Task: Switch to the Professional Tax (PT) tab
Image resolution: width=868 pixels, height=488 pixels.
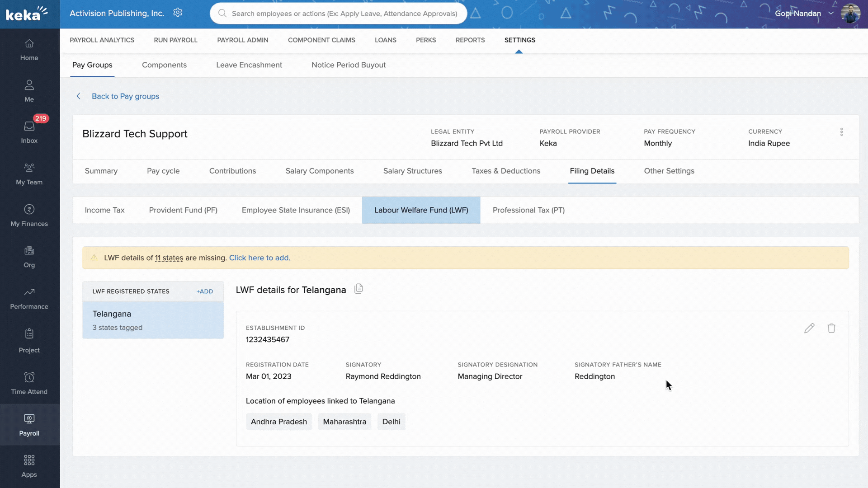Action: click(x=528, y=210)
